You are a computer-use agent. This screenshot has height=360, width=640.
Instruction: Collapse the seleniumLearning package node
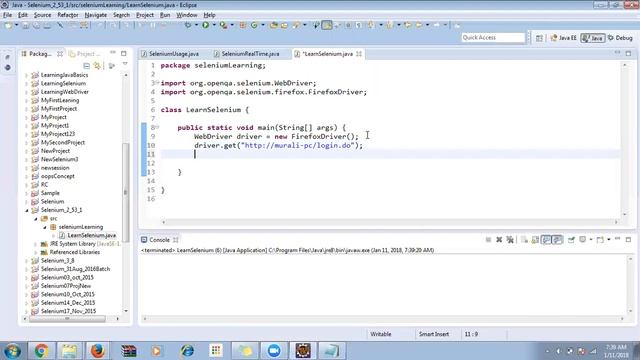point(45,227)
